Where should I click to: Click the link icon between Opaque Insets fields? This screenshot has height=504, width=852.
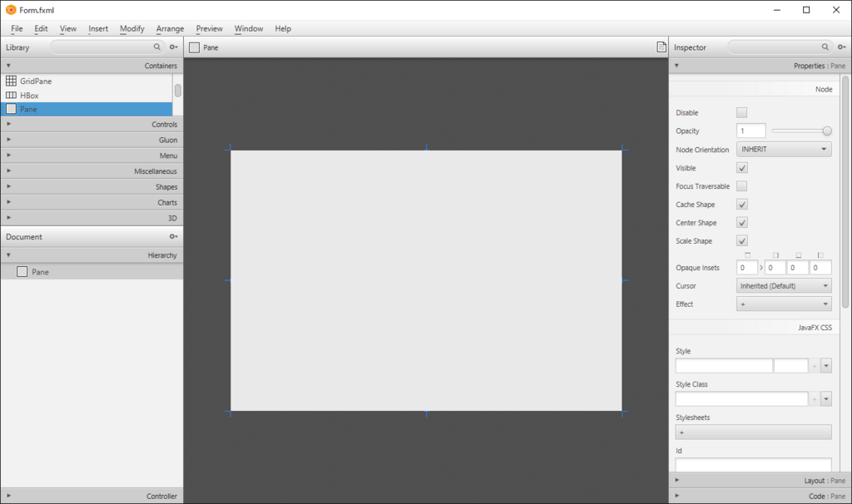760,268
